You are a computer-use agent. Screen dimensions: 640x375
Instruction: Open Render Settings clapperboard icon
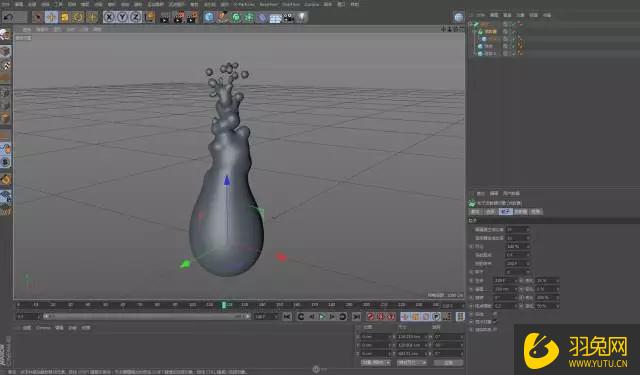(192, 17)
